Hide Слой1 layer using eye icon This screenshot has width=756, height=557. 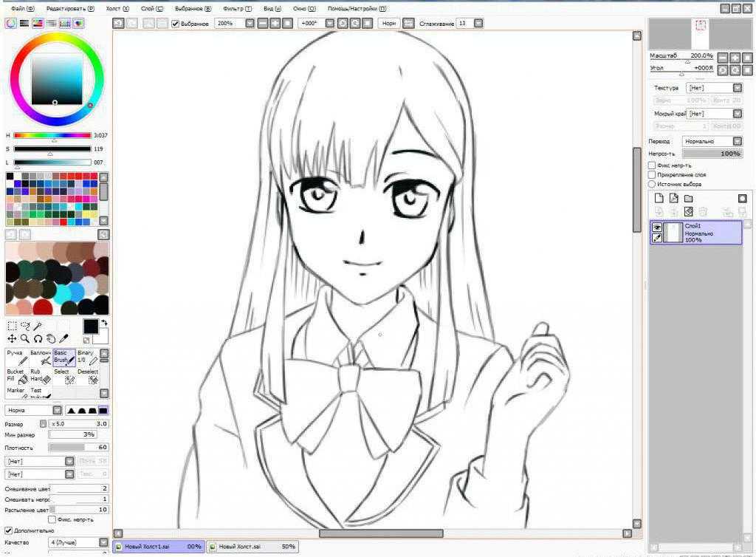(656, 228)
